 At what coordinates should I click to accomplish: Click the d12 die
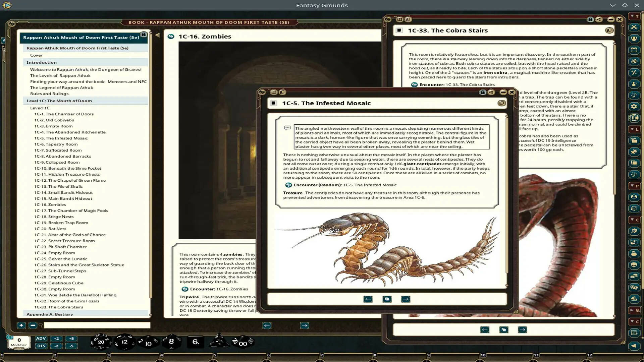click(124, 342)
